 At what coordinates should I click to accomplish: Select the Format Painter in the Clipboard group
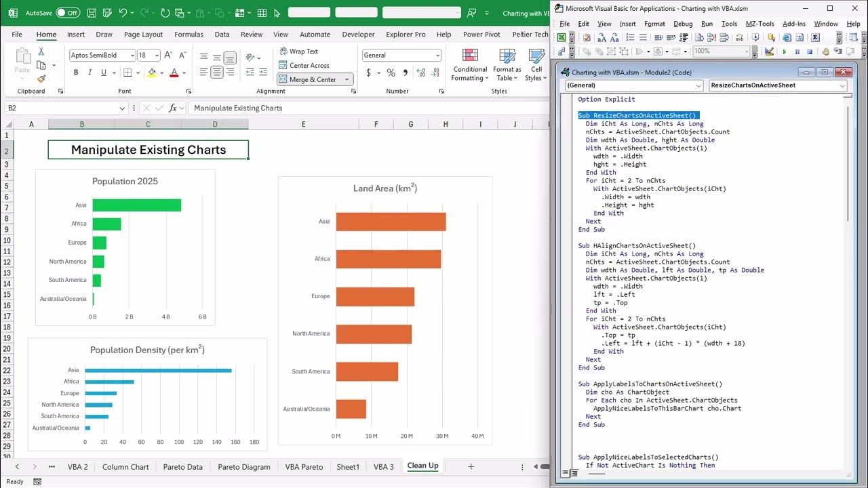coord(41,79)
